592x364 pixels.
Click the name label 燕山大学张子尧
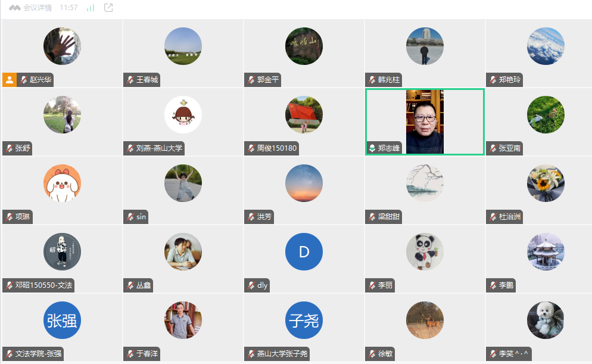pyautogui.click(x=282, y=354)
